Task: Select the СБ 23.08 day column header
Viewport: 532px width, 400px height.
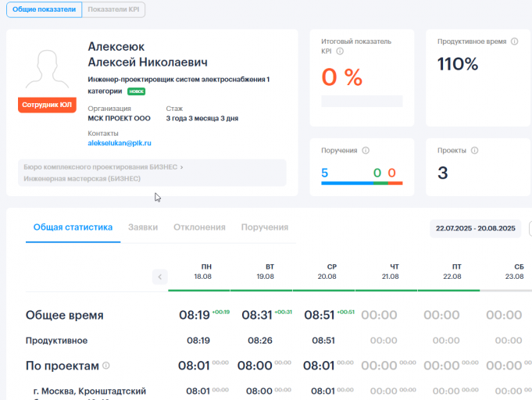Action: (514, 272)
